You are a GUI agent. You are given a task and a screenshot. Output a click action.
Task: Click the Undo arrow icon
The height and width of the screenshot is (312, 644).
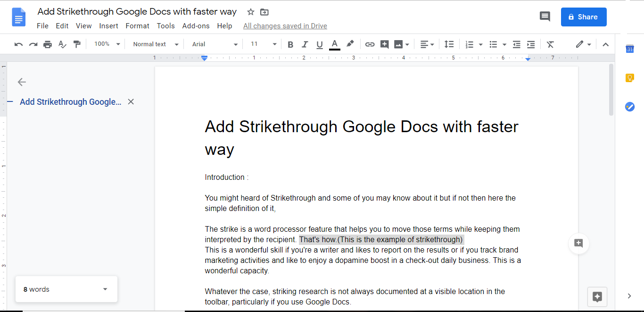[19, 44]
